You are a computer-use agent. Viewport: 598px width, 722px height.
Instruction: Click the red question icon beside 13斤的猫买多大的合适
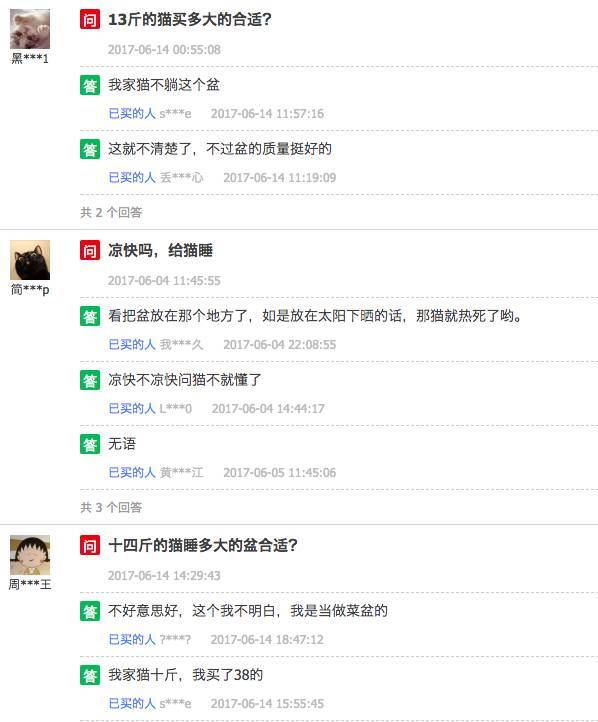(x=90, y=19)
